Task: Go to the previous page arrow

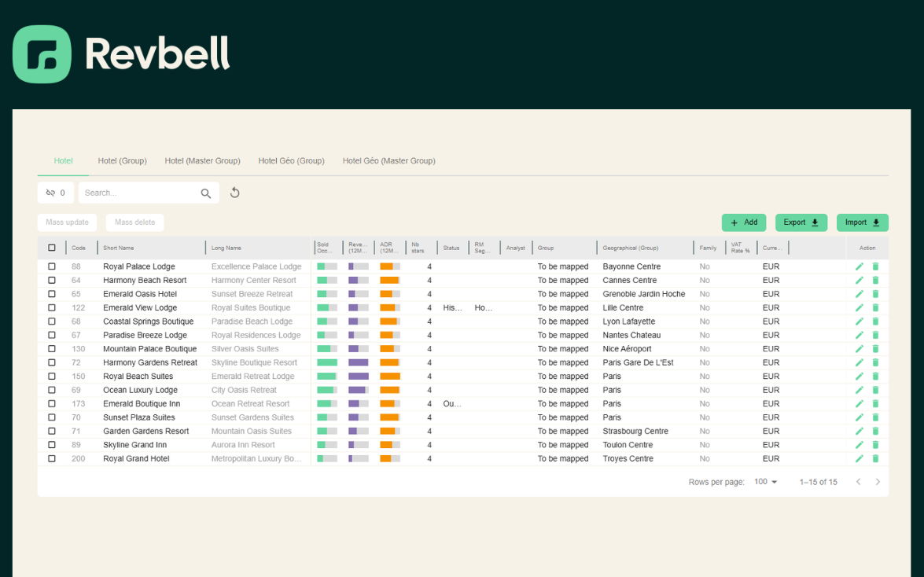Action: coord(858,482)
